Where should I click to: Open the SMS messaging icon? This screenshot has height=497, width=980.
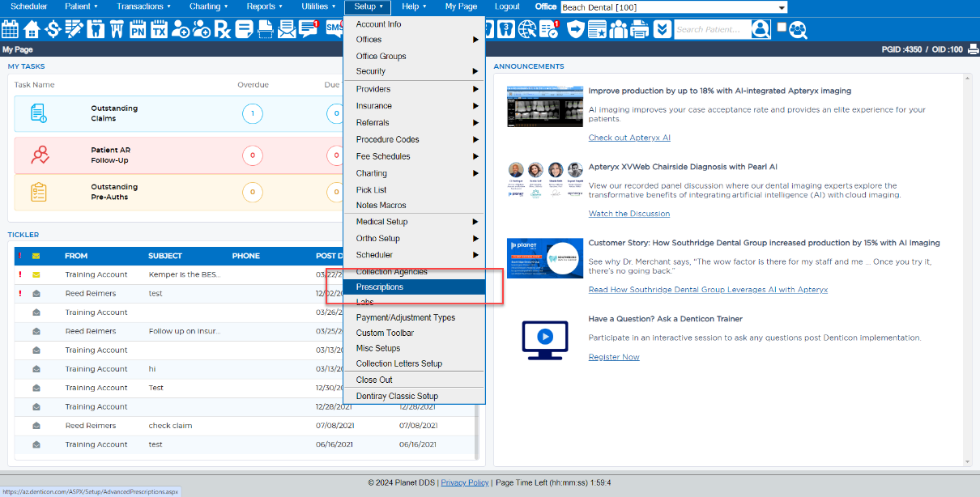[x=332, y=29]
